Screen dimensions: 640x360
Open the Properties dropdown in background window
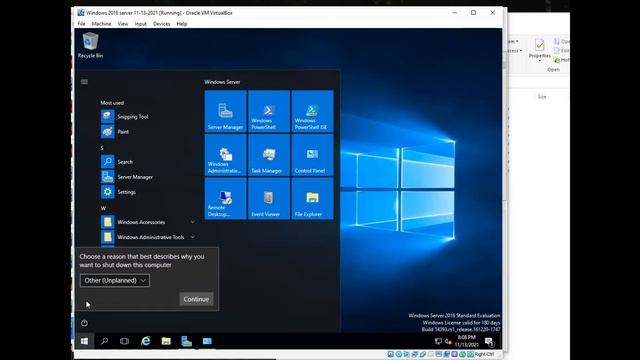pyautogui.click(x=540, y=61)
